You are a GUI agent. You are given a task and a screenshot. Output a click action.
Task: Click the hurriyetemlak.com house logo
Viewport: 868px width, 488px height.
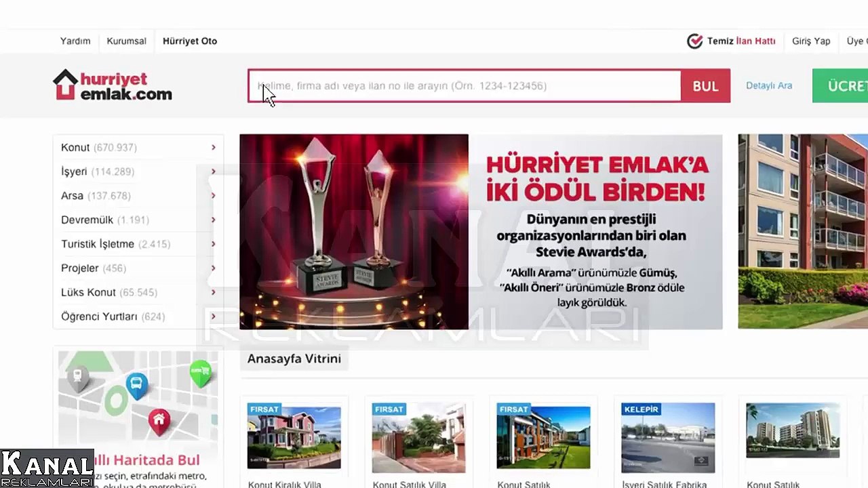point(113,85)
